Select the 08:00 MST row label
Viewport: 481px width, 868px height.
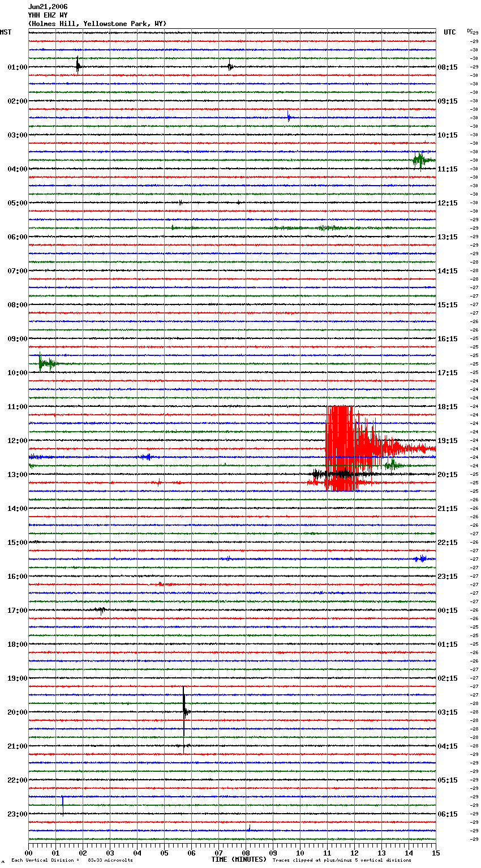pos(18,305)
